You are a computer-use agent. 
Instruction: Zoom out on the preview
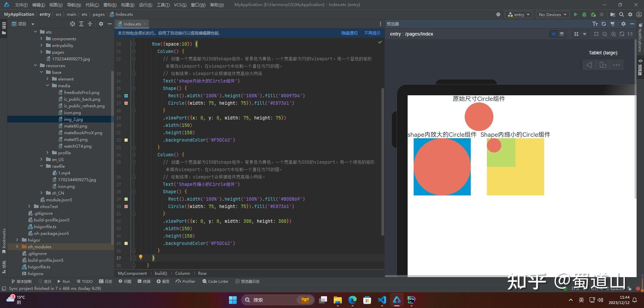point(605,34)
